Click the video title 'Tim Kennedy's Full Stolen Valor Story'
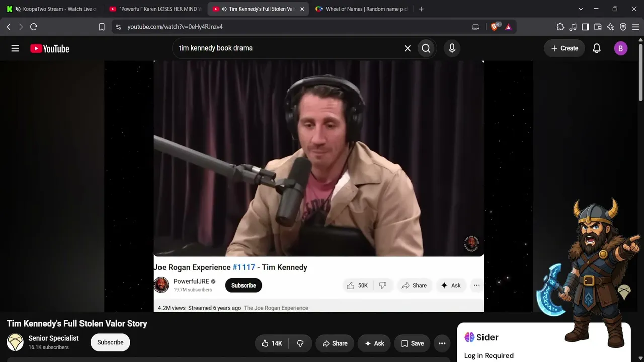The image size is (644, 362). pyautogui.click(x=77, y=324)
